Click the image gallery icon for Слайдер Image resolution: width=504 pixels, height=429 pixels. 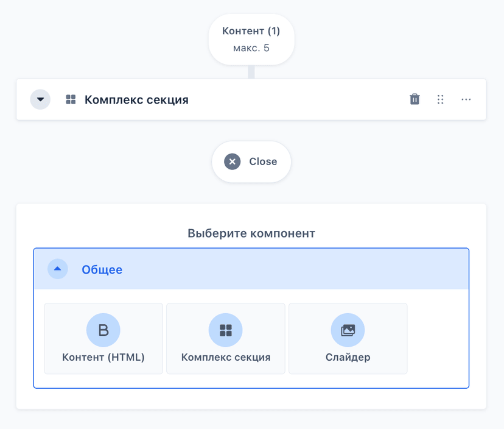pyautogui.click(x=348, y=330)
